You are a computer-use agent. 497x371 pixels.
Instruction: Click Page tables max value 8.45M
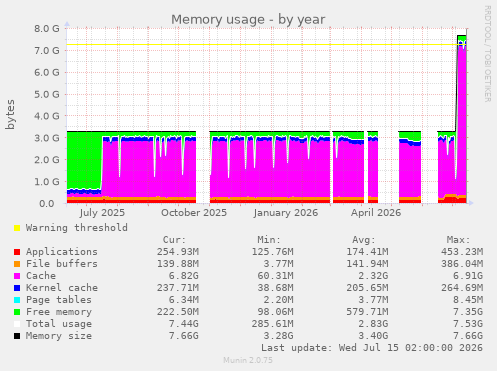(467, 300)
